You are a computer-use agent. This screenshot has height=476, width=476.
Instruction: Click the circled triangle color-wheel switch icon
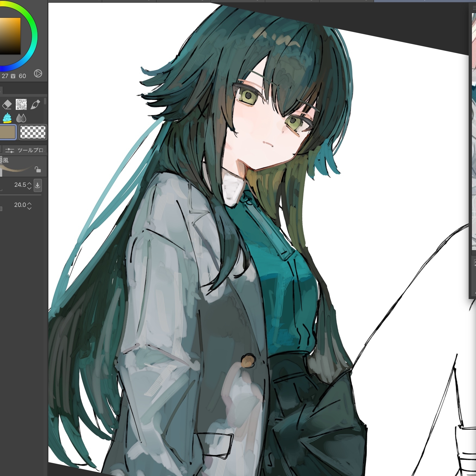38,73
